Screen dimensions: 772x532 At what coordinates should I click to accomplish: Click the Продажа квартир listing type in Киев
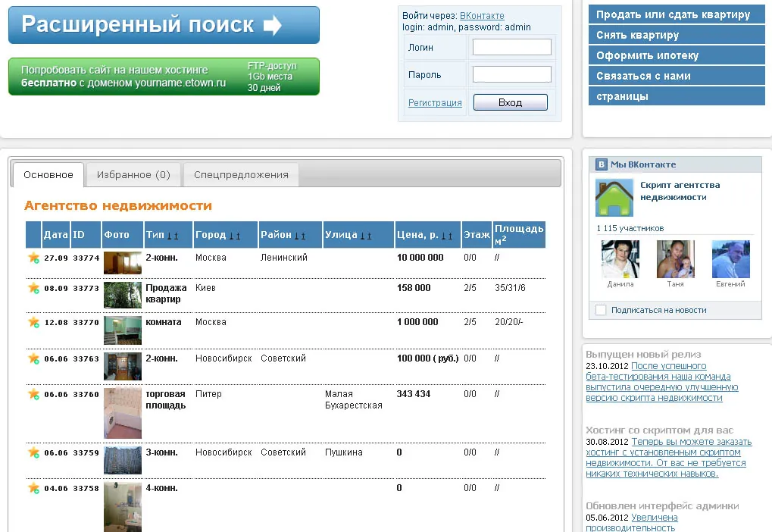166,293
